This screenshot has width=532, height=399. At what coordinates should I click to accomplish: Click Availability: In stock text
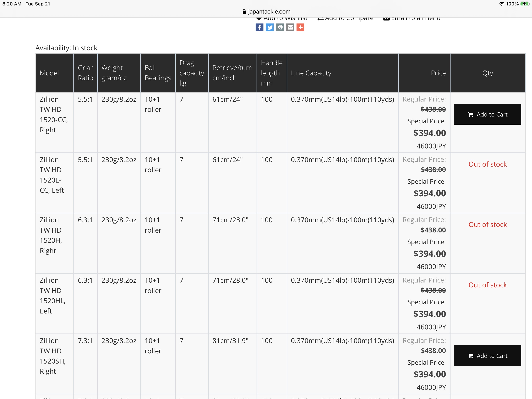(66, 48)
